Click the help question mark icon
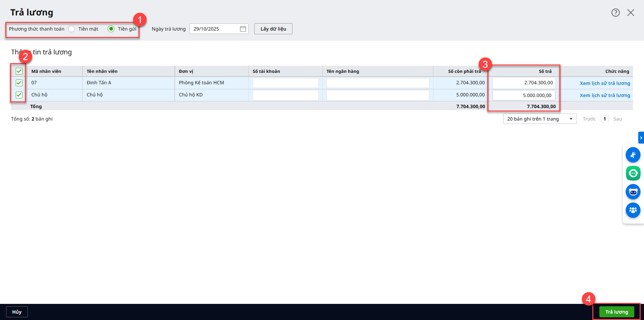The width and height of the screenshot is (644, 320). click(615, 13)
